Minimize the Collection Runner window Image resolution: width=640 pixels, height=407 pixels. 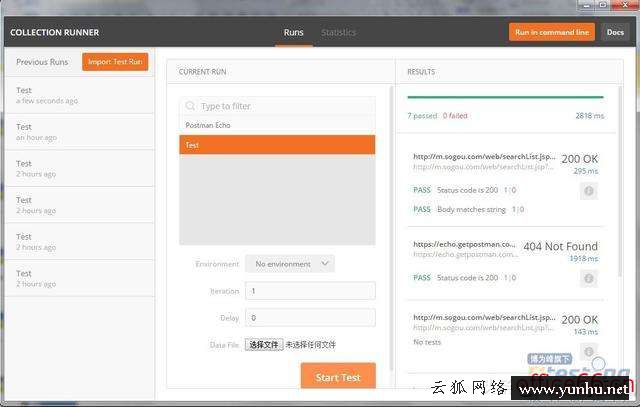(587, 5)
